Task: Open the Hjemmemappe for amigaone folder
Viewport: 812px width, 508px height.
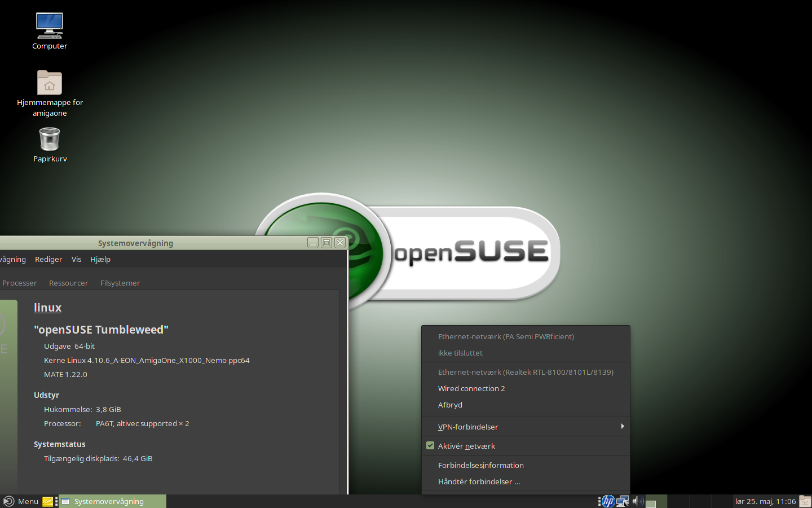Action: [x=50, y=84]
